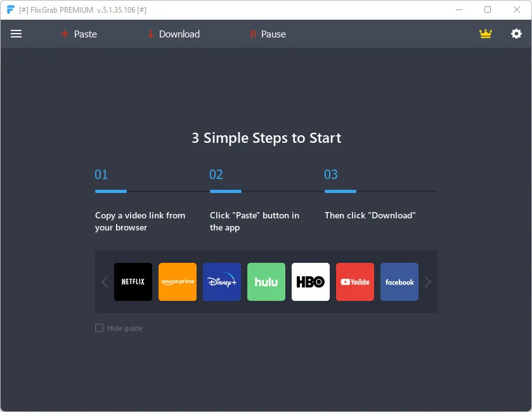
Task: Click the "Copy a video link from your browser" text
Action: 140,222
